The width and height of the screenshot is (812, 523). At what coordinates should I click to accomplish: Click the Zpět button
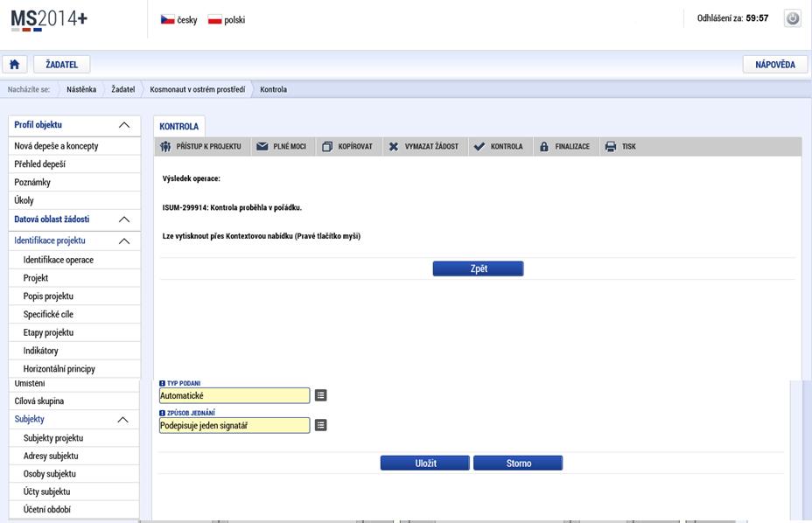(x=478, y=268)
